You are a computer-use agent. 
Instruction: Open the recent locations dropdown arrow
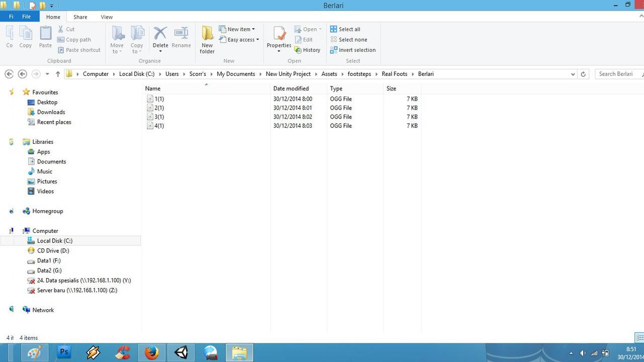click(x=47, y=74)
